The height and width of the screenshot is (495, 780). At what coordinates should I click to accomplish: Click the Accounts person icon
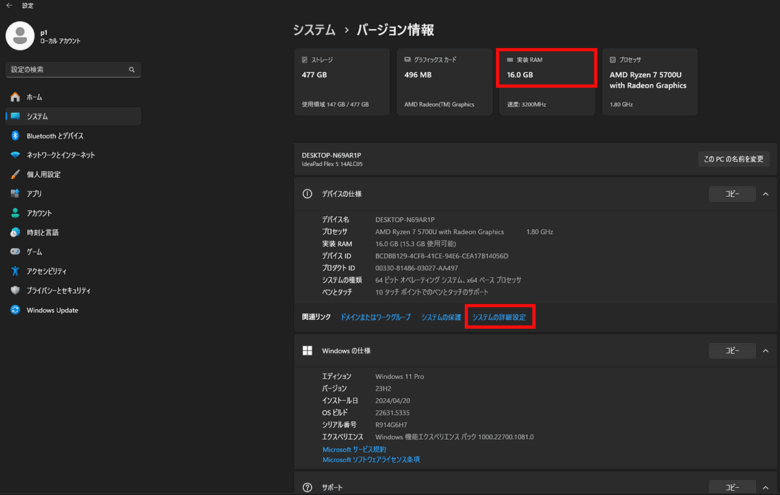15,213
